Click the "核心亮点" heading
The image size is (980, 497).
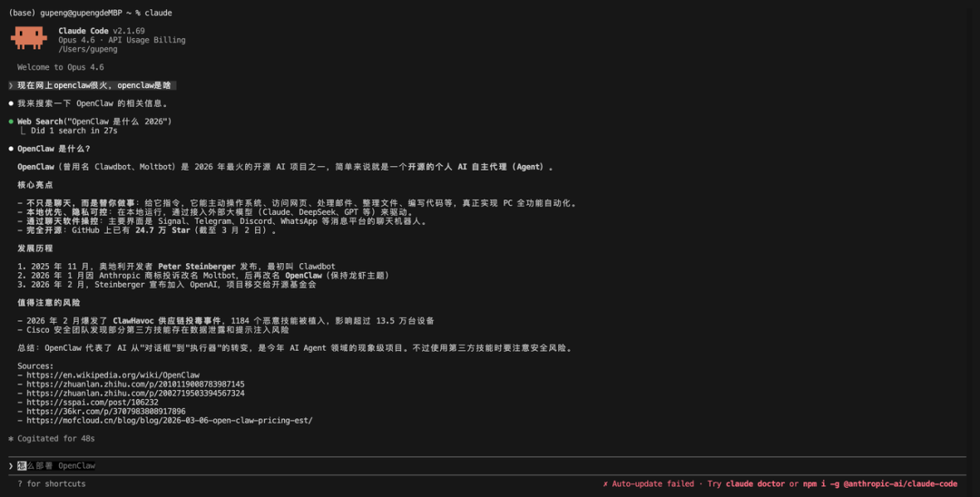point(35,185)
